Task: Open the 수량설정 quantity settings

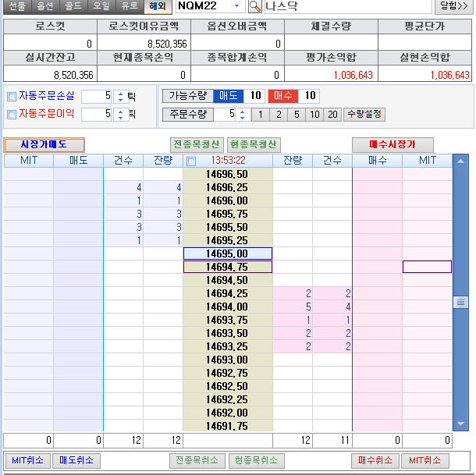Action: [x=364, y=115]
